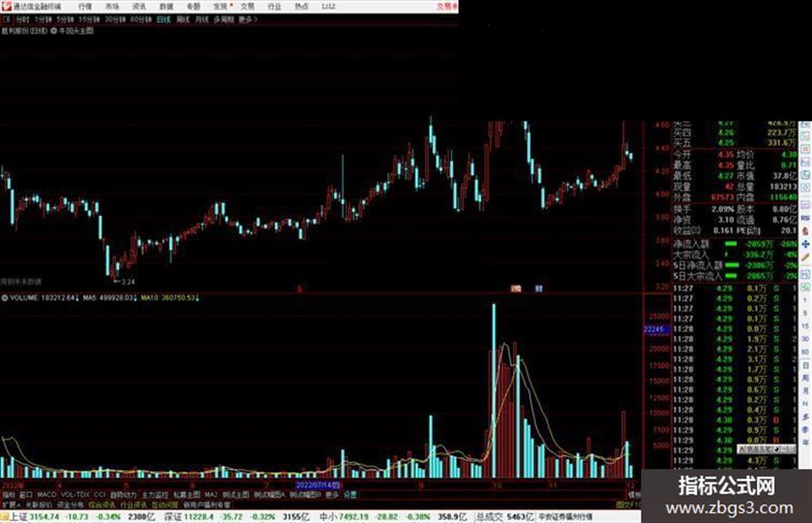The height and width of the screenshot is (523, 812).
Task: Click the VOLUME indicator circle icon
Action: click(x=4, y=298)
